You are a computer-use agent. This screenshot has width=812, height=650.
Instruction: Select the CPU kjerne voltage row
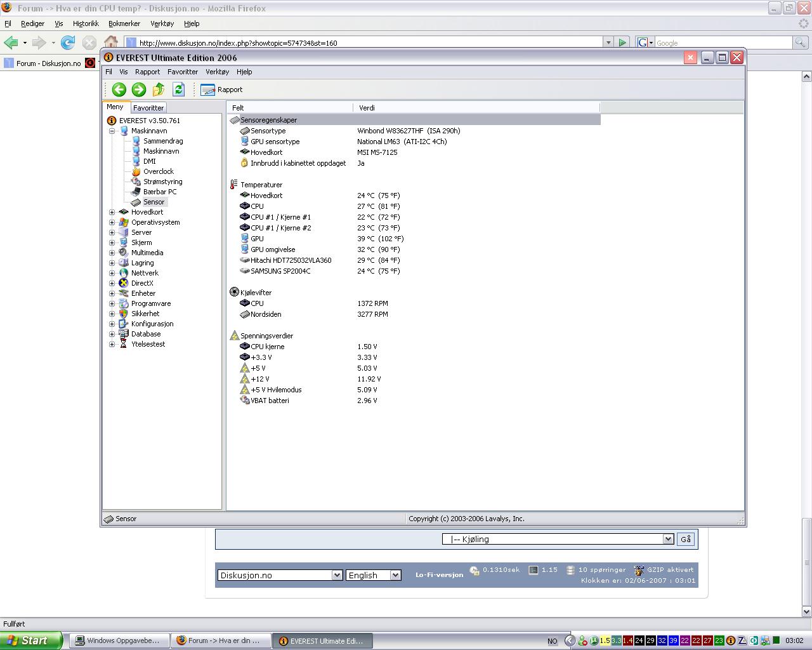click(414, 347)
